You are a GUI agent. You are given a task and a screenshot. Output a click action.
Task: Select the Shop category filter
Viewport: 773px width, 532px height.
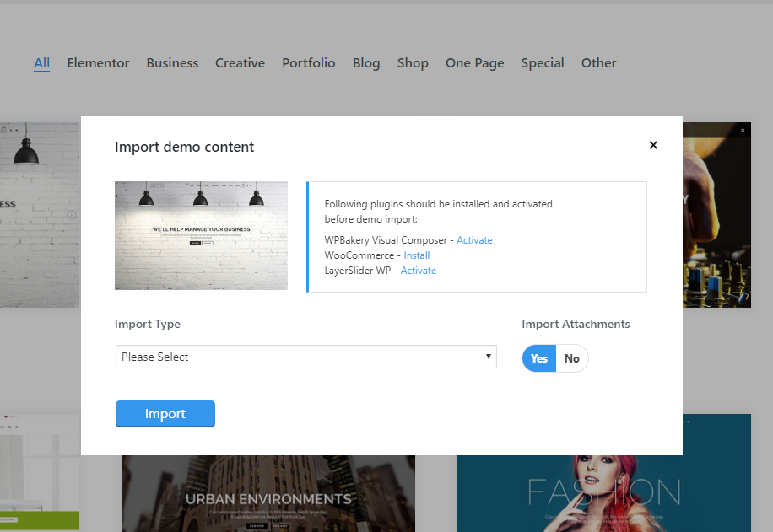[413, 63]
